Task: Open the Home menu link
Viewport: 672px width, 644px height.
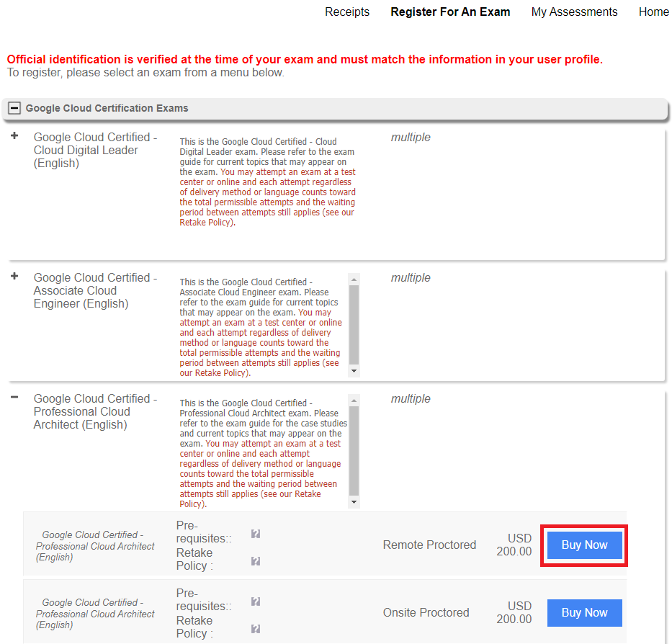Action: pos(653,12)
